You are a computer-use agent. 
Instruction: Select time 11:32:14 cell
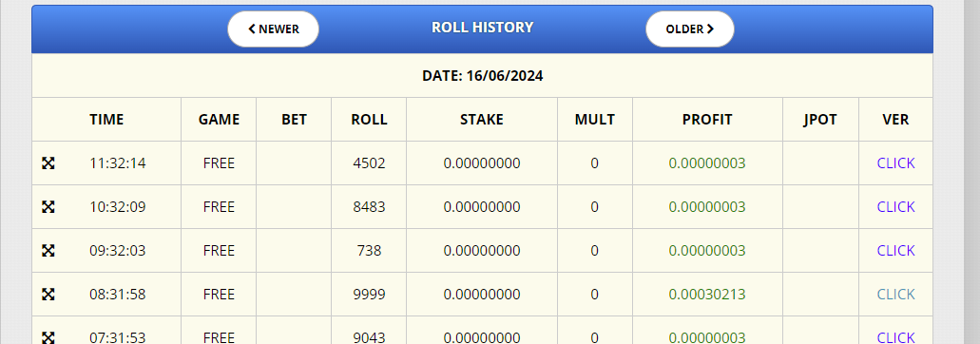click(118, 162)
